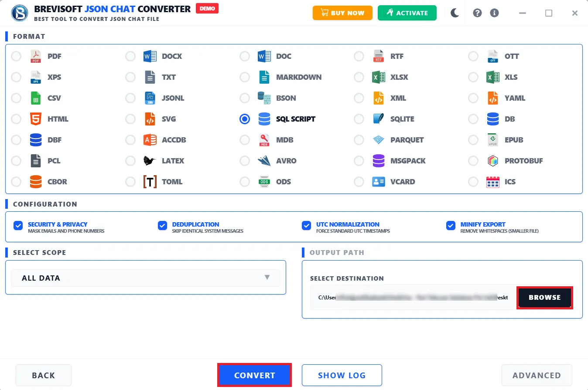The width and height of the screenshot is (588, 390).
Task: Open the ALL DATA scope dropdown
Action: pyautogui.click(x=146, y=278)
